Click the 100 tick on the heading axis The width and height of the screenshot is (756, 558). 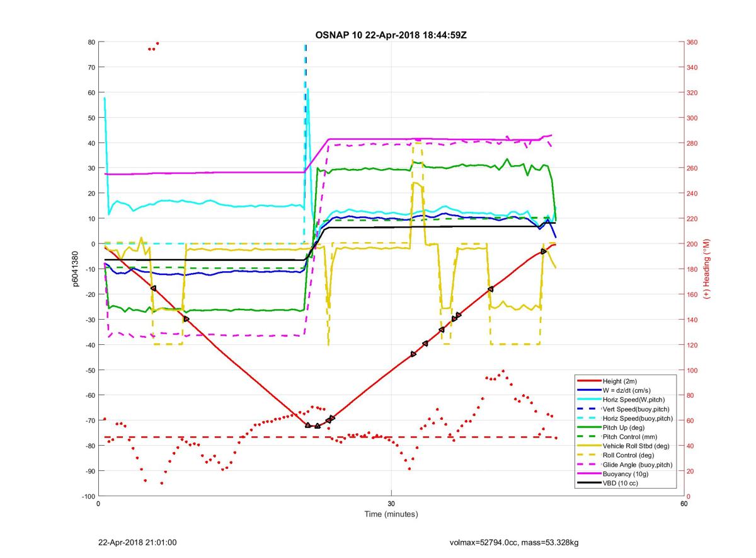(693, 370)
